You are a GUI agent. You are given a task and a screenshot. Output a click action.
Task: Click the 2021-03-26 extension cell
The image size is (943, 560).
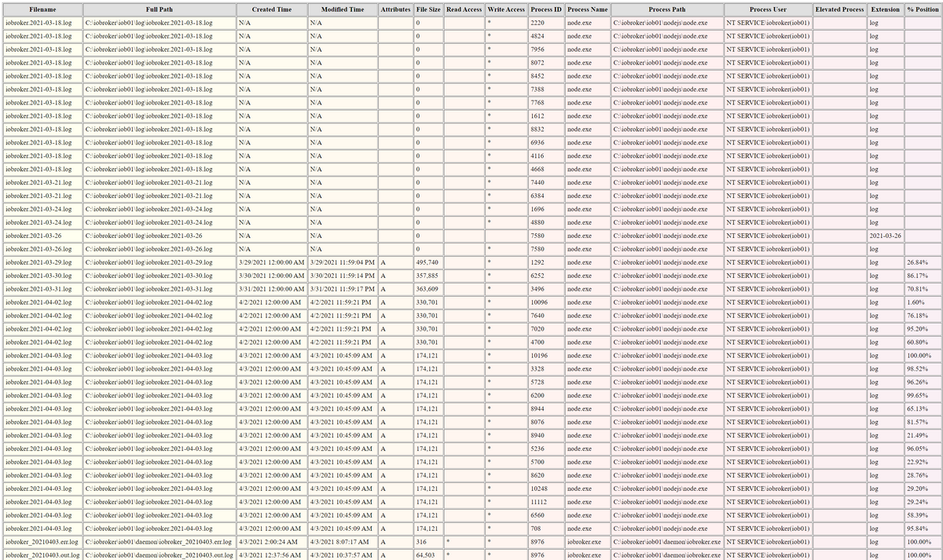tap(885, 236)
